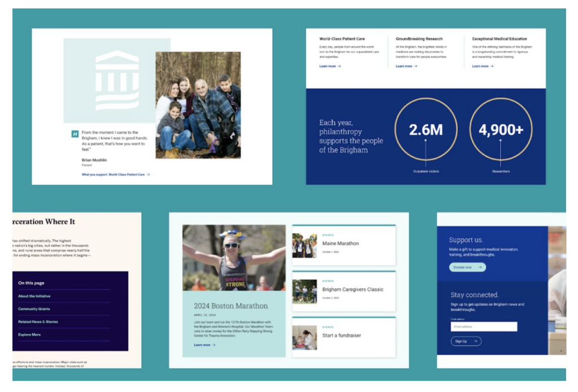Image resolution: width=578 pixels, height=392 pixels.
Task: Select Explore More in page navigation
Action: point(29,335)
